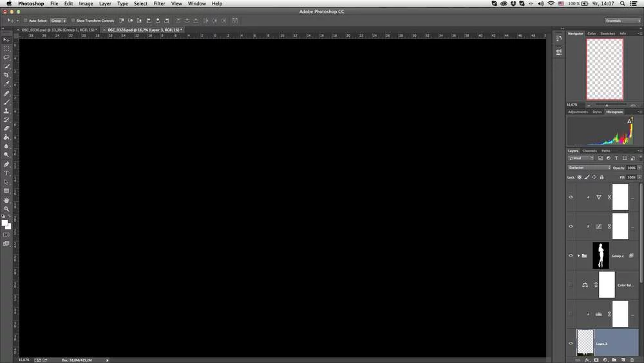Expand the Group 2 folder
This screenshot has height=363, width=644.
tap(579, 256)
